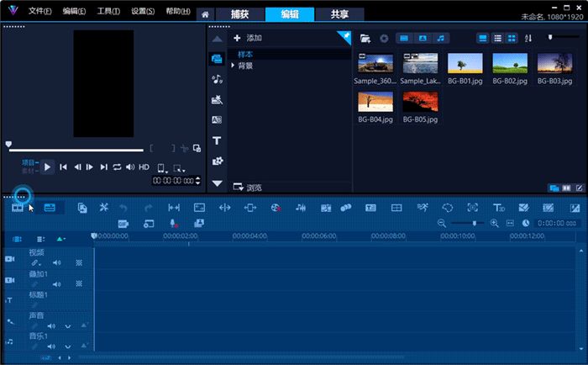Open the 设置 menu
The image size is (588, 365).
click(x=143, y=11)
